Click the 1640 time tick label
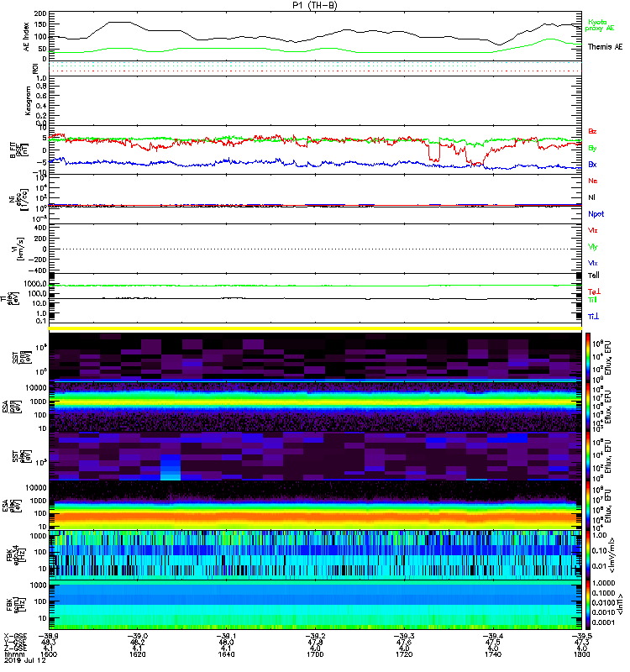Image resolution: width=630 pixels, height=672 pixels. pyautogui.click(x=226, y=654)
